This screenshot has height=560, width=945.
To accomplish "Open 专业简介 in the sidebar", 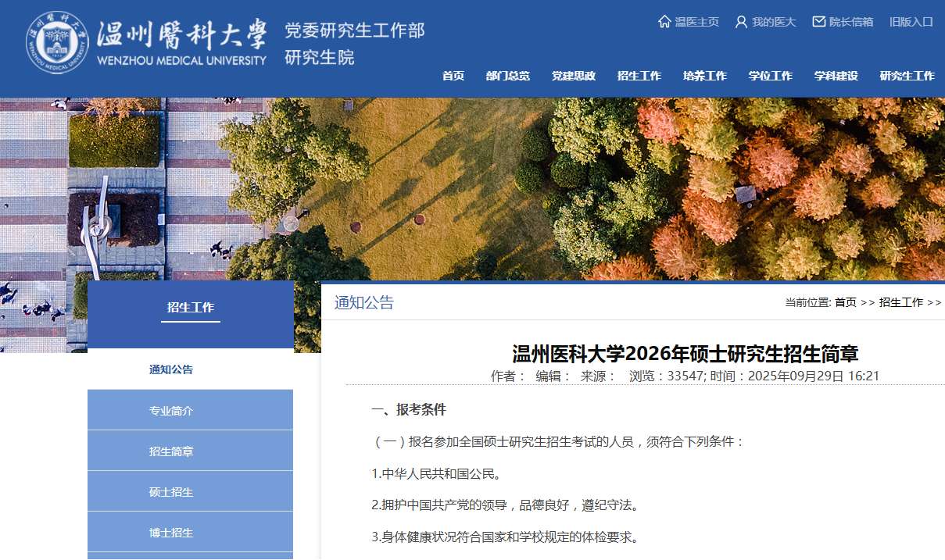I will tap(171, 411).
